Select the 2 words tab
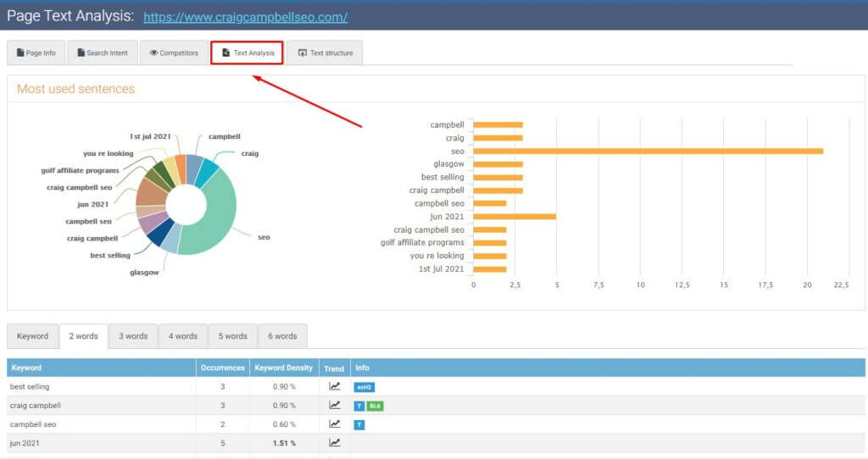The image size is (868, 459). pos(84,335)
